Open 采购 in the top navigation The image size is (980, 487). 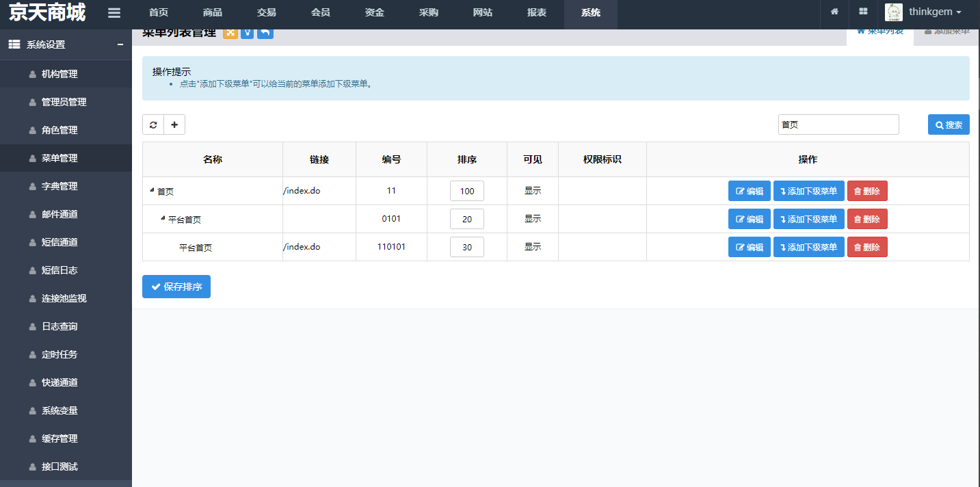coord(429,12)
